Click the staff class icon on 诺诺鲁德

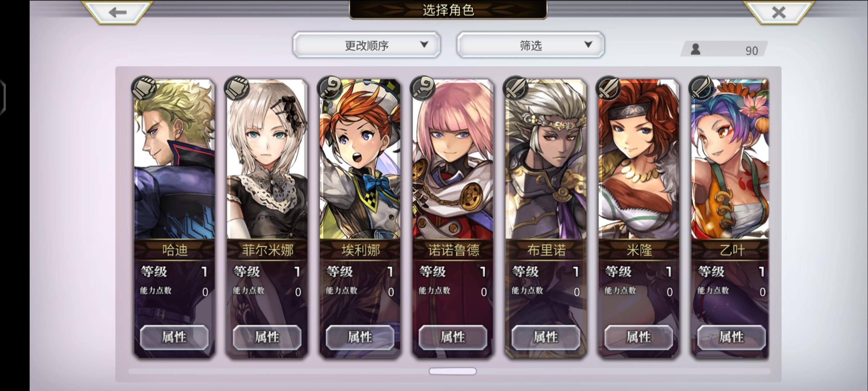pyautogui.click(x=422, y=88)
